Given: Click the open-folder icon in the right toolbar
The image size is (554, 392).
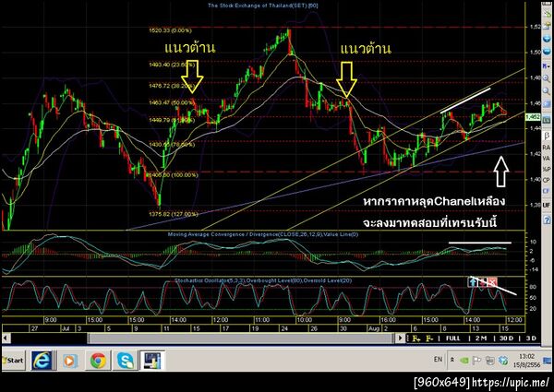Looking at the screenshot, I should tap(547, 25).
